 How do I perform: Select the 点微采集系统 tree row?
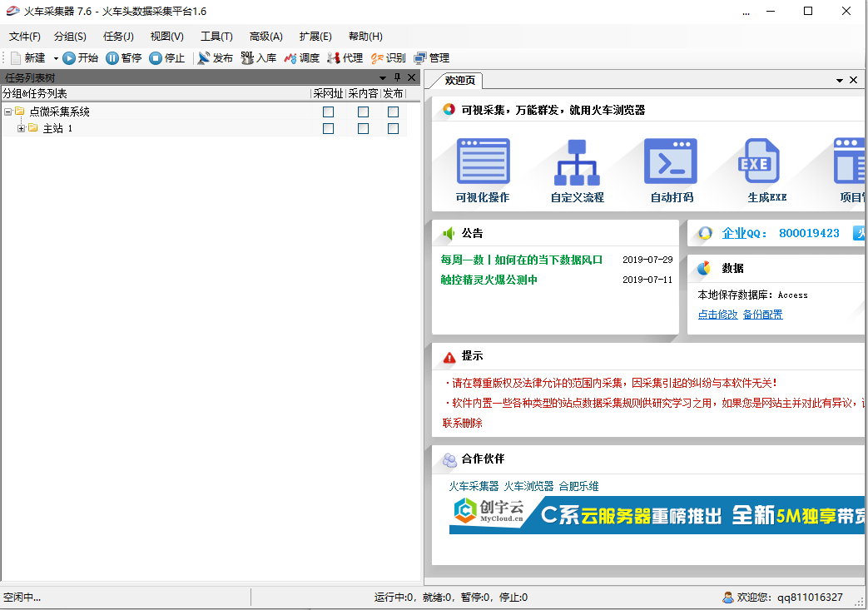204,112
